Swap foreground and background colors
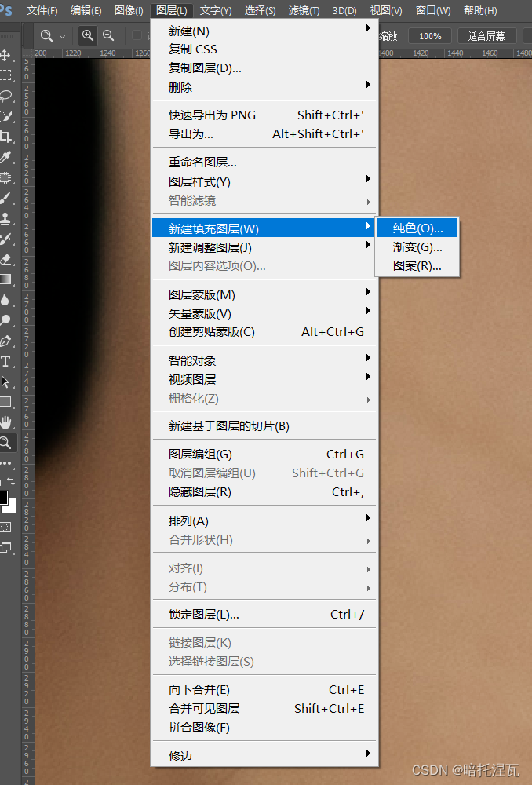 tap(11, 481)
